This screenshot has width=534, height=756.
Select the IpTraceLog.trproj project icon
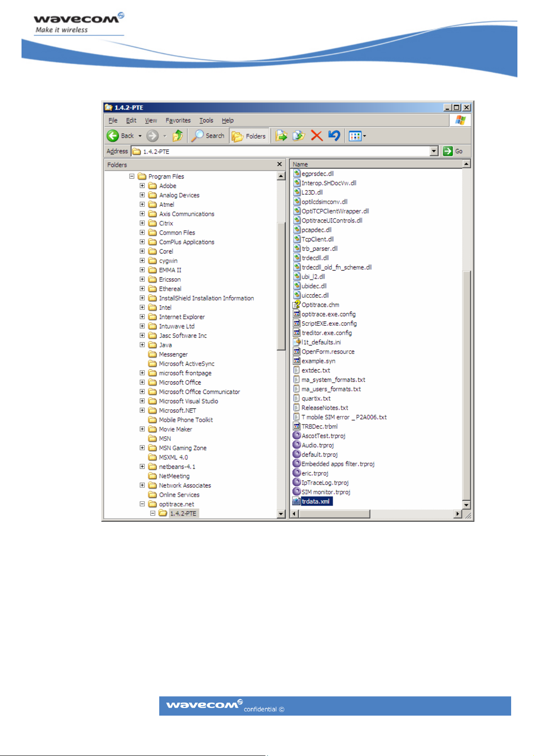coord(296,482)
